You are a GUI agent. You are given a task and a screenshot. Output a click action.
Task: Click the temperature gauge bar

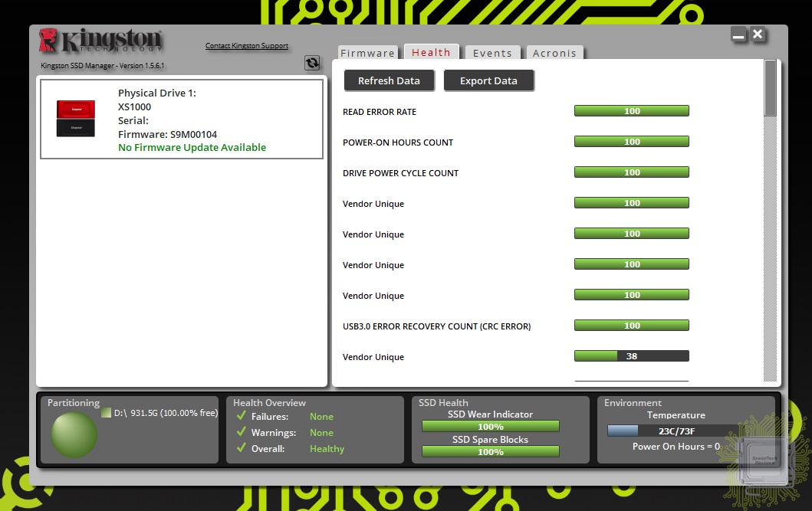pos(665,431)
